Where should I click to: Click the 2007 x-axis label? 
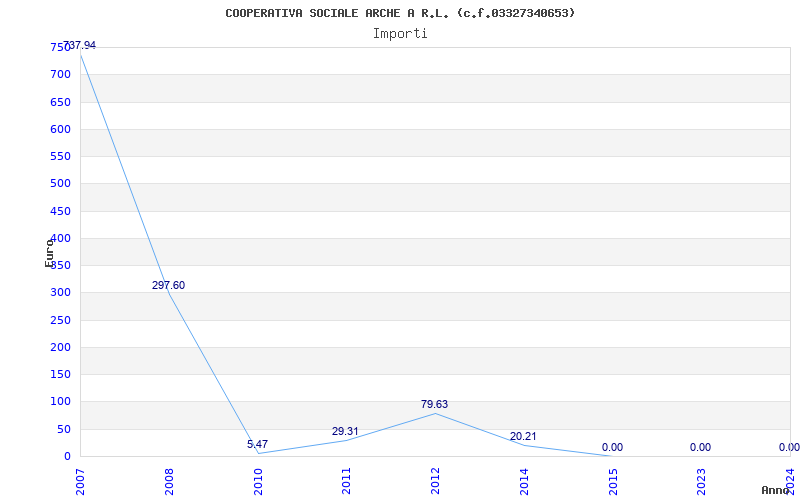[x=81, y=482]
